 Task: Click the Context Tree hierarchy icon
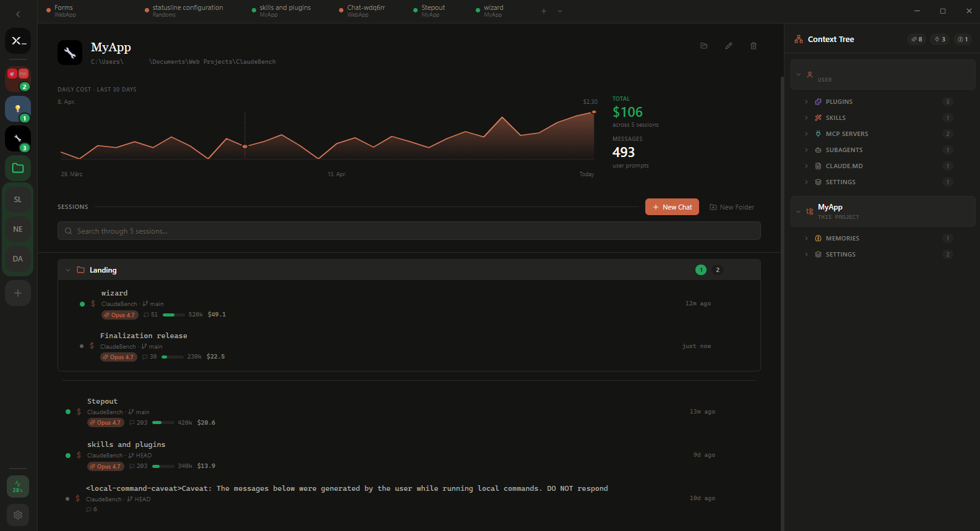(x=799, y=39)
